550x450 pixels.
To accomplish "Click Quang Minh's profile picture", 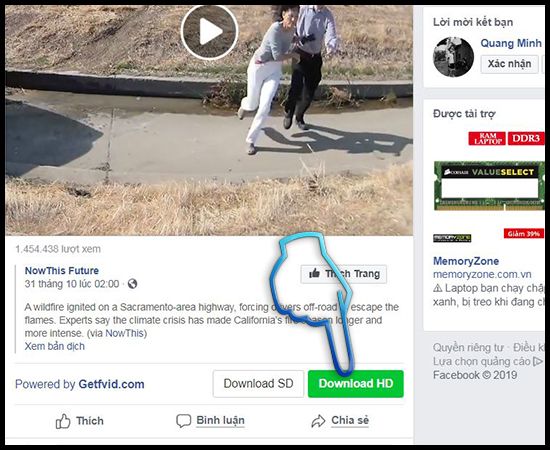I will click(453, 57).
